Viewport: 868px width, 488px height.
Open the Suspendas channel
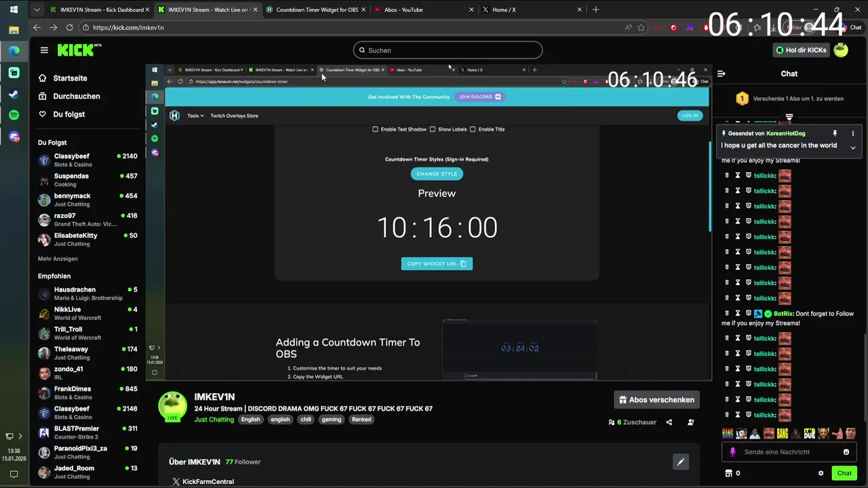(x=87, y=180)
